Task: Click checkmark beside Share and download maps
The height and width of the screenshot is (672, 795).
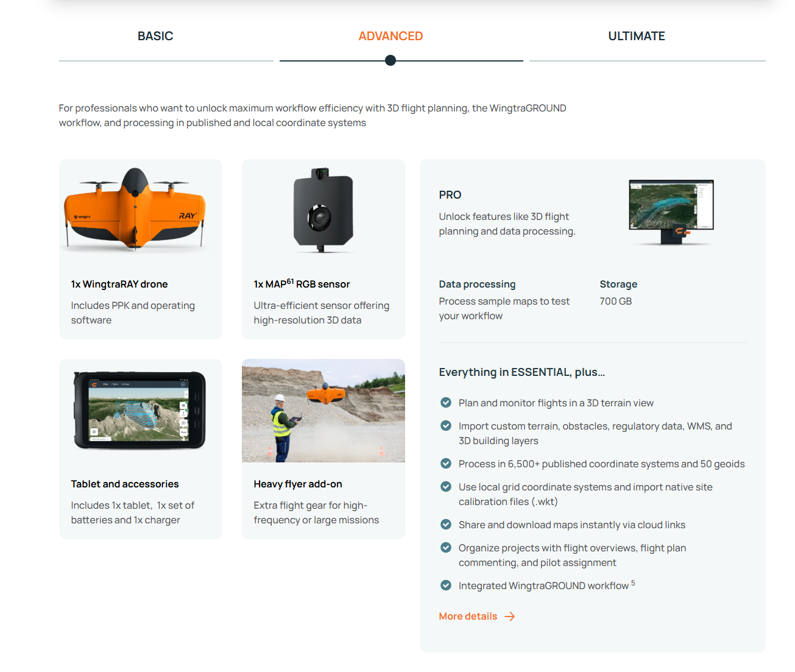Action: click(446, 525)
